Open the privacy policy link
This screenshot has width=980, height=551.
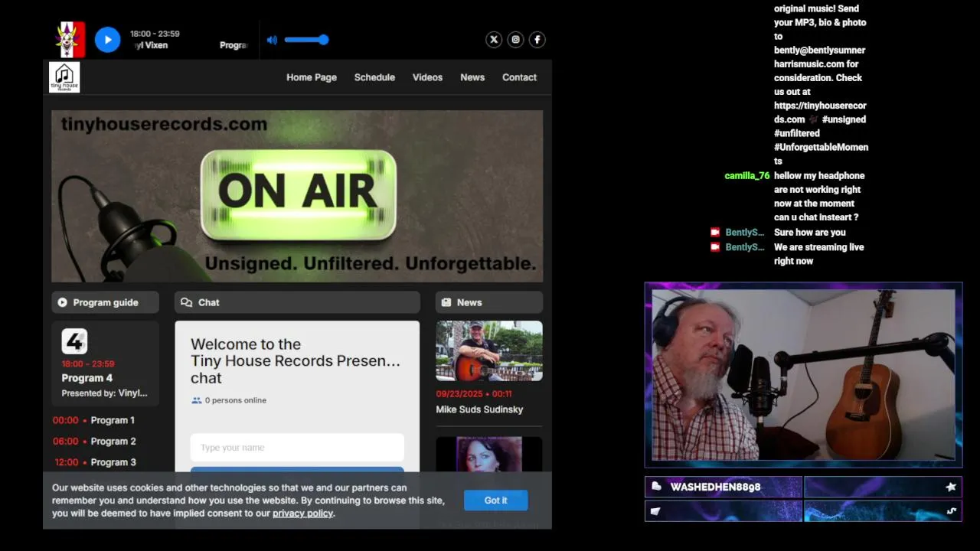tap(302, 514)
